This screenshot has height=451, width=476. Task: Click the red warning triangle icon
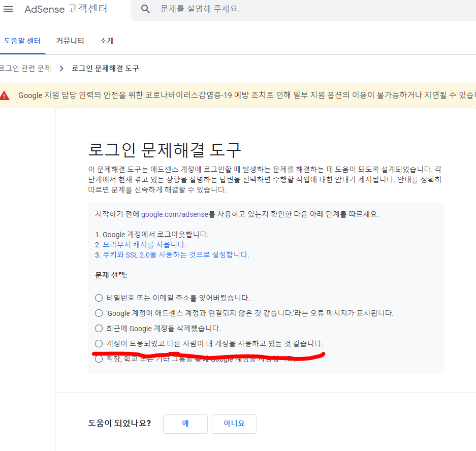coord(5,95)
